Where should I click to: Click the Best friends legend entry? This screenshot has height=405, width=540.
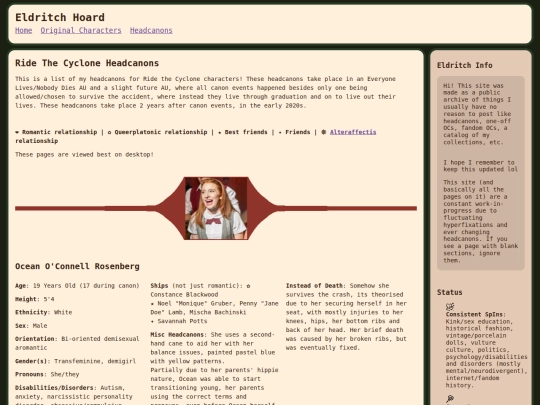(242, 132)
